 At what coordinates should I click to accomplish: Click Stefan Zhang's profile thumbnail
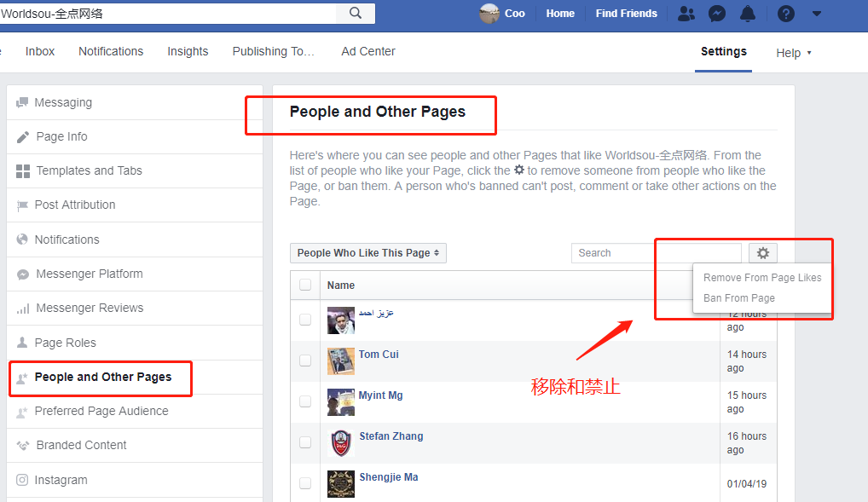[x=341, y=443]
